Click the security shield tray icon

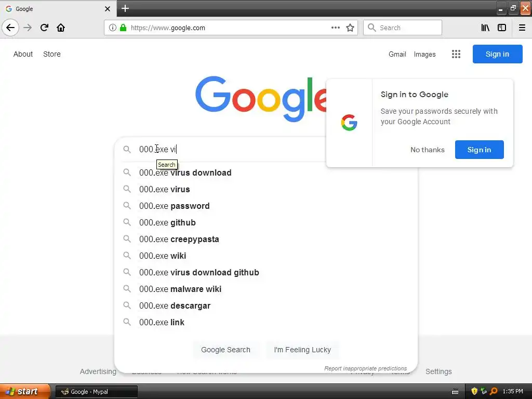click(x=474, y=391)
